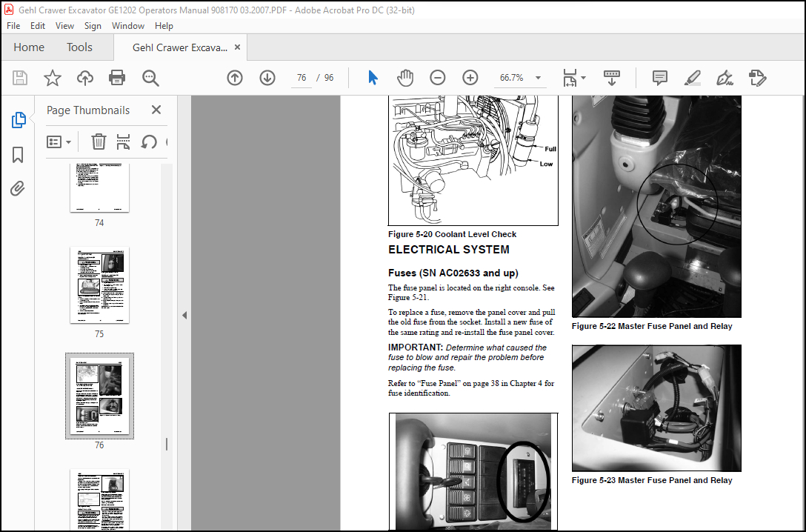Open the zoom level dropdown
Image resolution: width=806 pixels, height=532 pixels.
tap(538, 78)
